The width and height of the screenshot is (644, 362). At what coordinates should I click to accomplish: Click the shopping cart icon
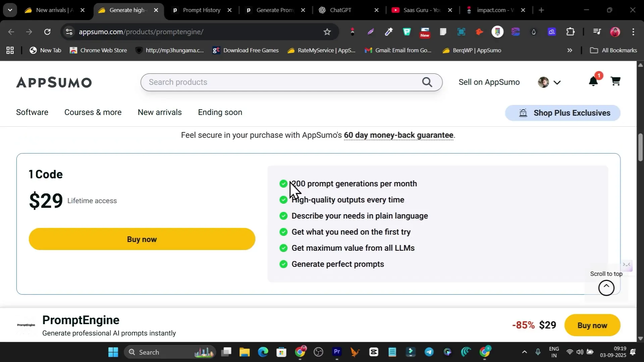[x=615, y=81]
